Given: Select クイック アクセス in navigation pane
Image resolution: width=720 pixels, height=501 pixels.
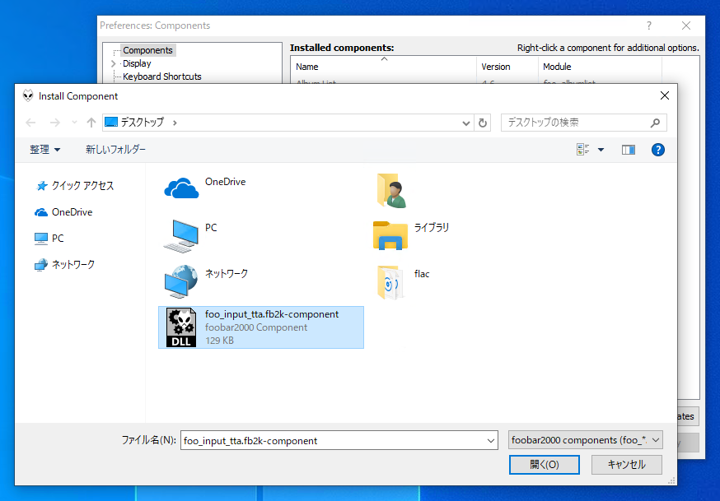Looking at the screenshot, I should [75, 186].
